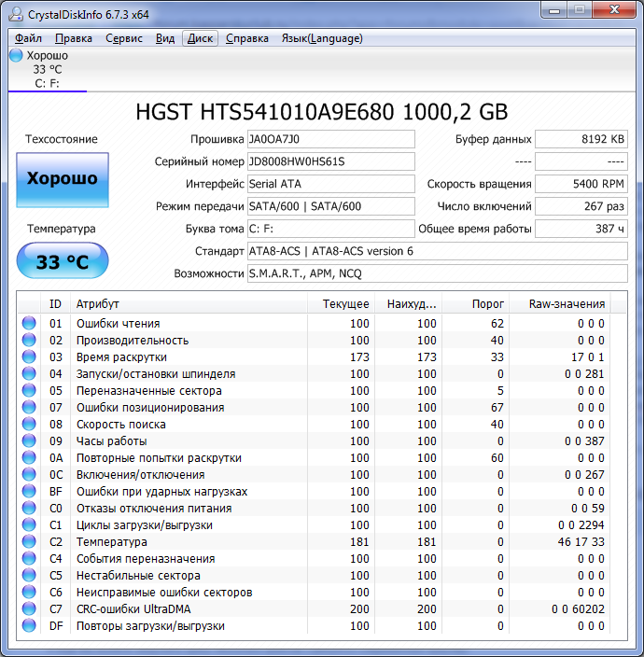The height and width of the screenshot is (657, 644).
Task: Click the Хорошо health status button
Action: pos(63,178)
